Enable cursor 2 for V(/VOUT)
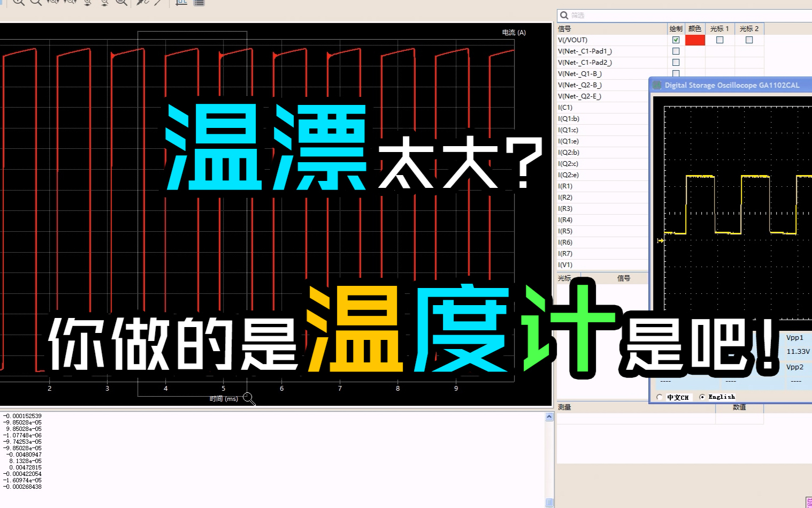 [749, 40]
